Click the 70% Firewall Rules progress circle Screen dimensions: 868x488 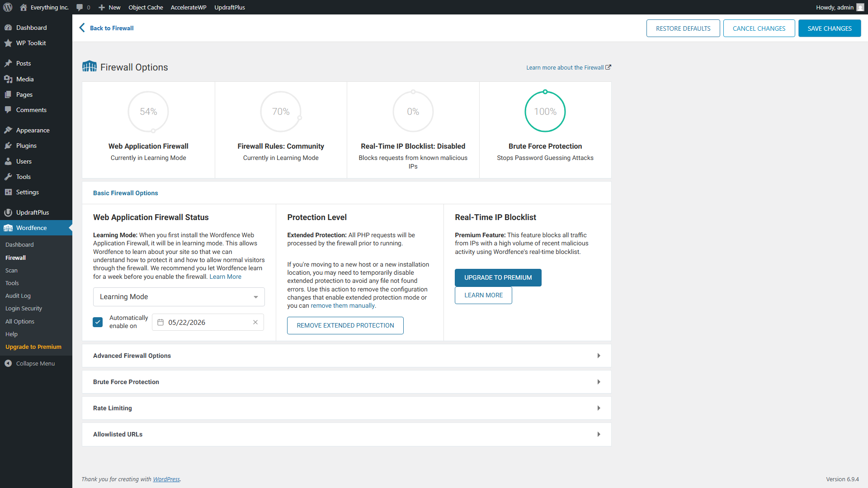[x=281, y=112]
